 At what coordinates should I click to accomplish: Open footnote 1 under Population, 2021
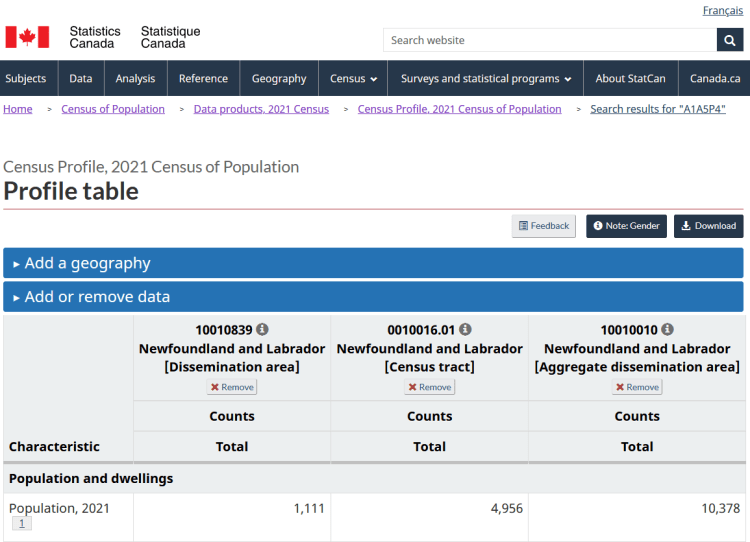[x=22, y=523]
